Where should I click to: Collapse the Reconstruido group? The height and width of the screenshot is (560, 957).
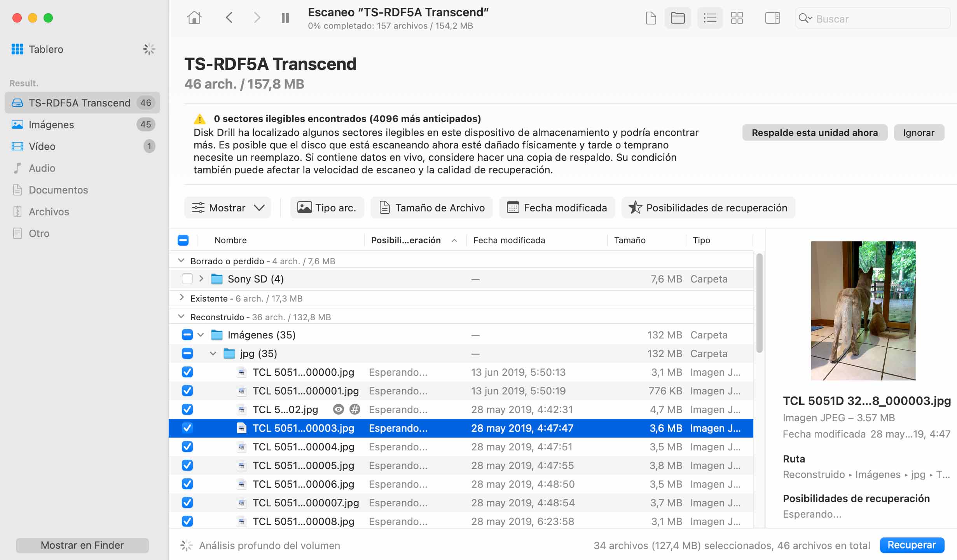click(x=181, y=316)
